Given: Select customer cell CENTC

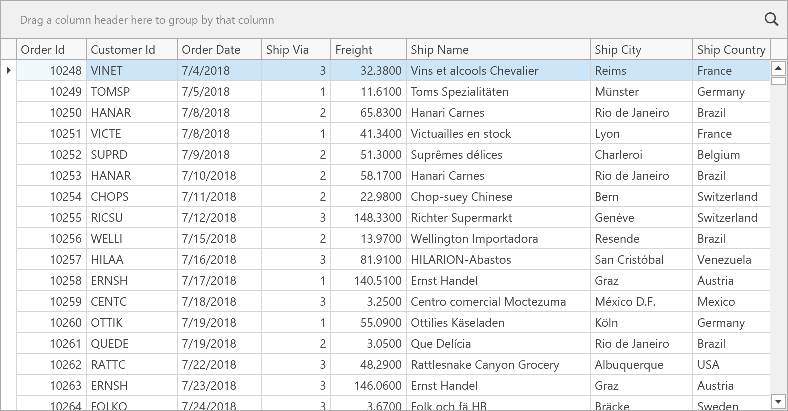Looking at the screenshot, I should coord(132,302).
